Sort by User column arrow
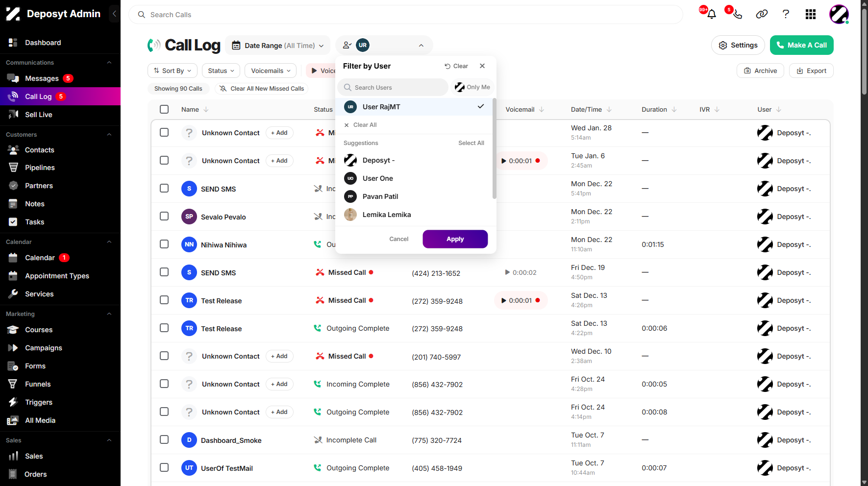Screen dimensions: 868x486 [779, 110]
